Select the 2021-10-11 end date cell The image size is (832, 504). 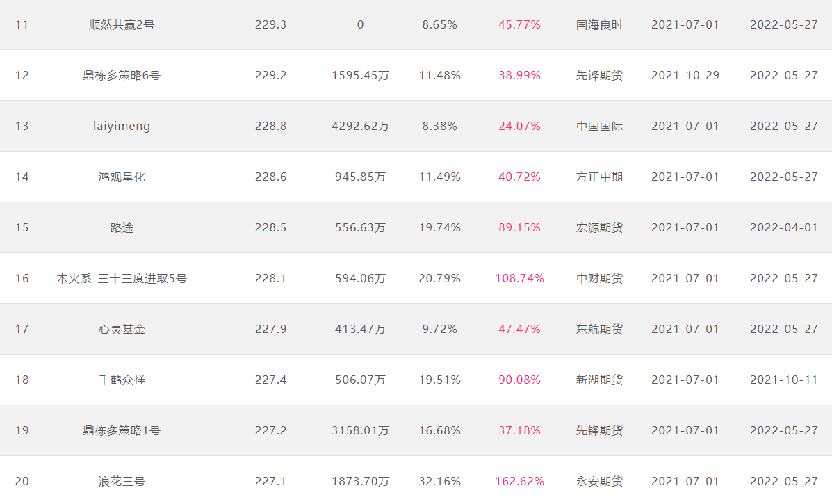tap(784, 380)
